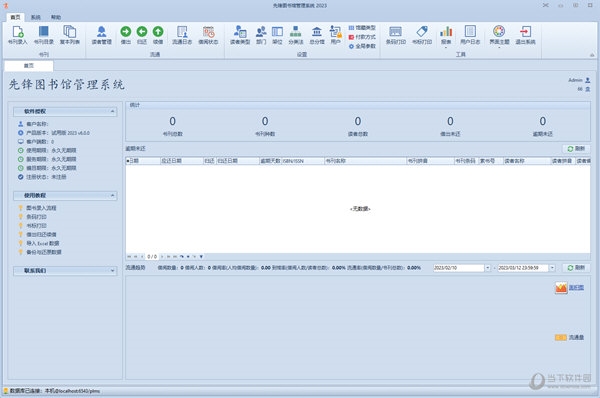The image size is (600, 398).
Task: Open 界面主题 interface theme dropdown
Action: (499, 36)
